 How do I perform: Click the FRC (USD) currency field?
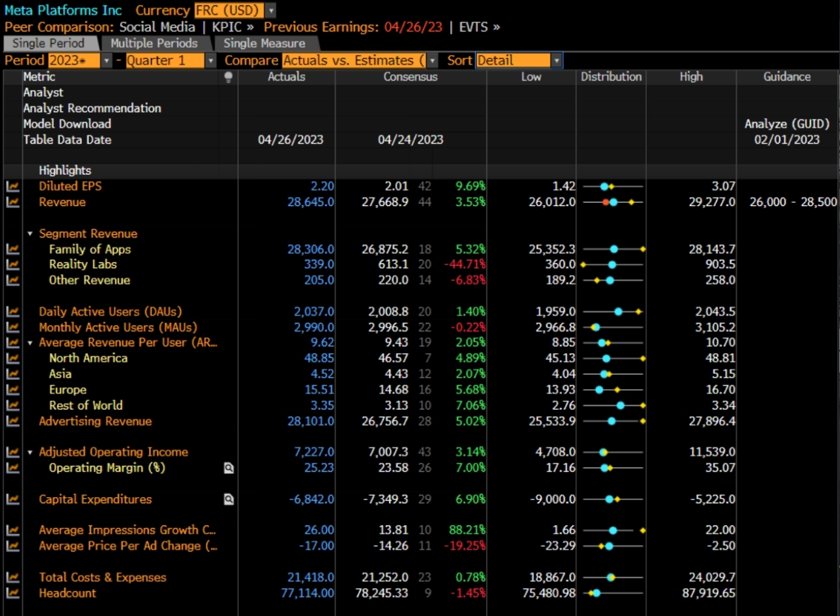(230, 10)
